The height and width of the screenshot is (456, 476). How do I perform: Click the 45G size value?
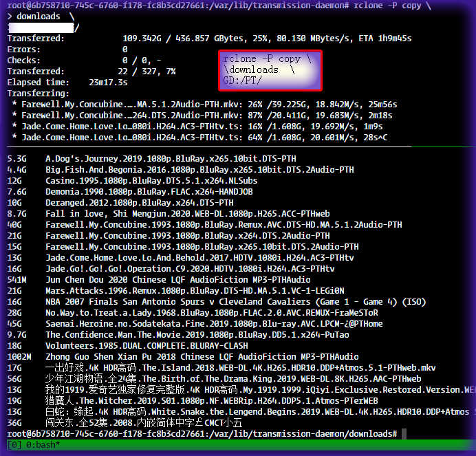tap(14, 324)
